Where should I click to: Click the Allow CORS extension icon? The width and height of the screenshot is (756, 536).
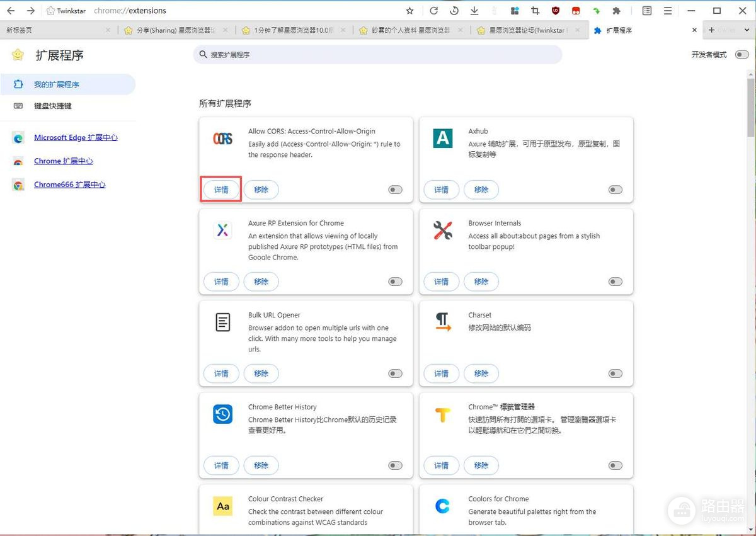[x=222, y=139]
